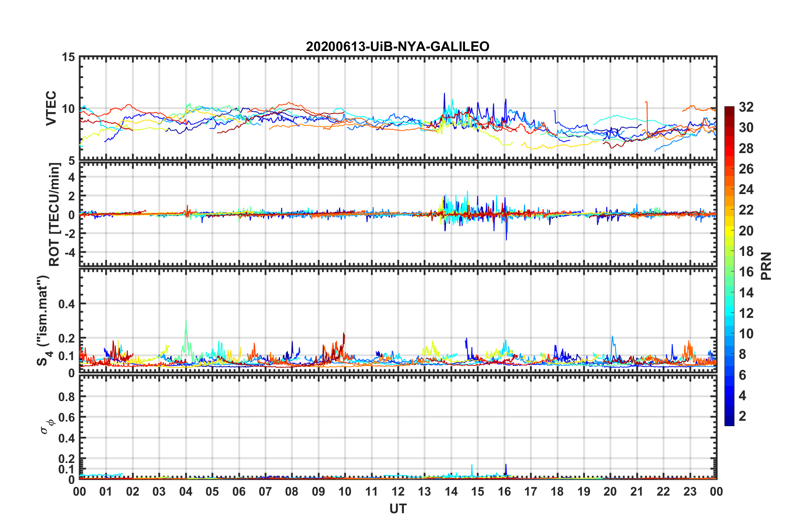Click x-axis hour label 23

690,491
